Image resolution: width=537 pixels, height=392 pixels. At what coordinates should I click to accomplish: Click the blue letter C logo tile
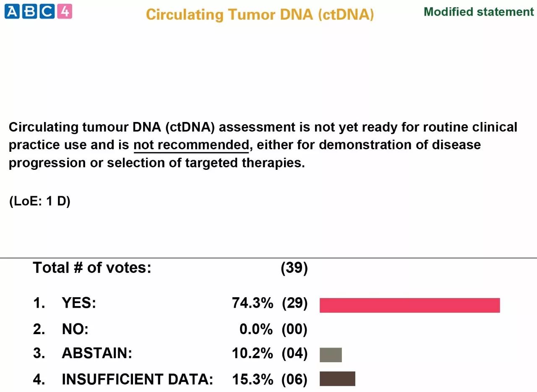click(x=47, y=11)
